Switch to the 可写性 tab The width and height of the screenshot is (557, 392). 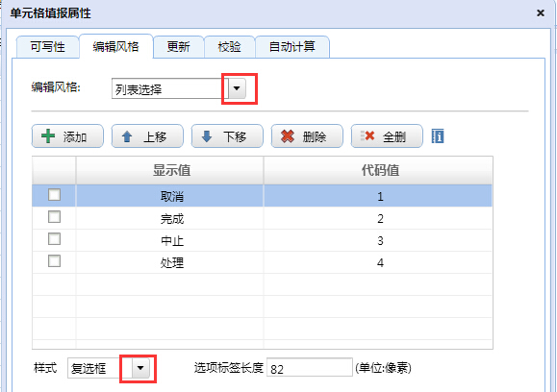click(47, 47)
